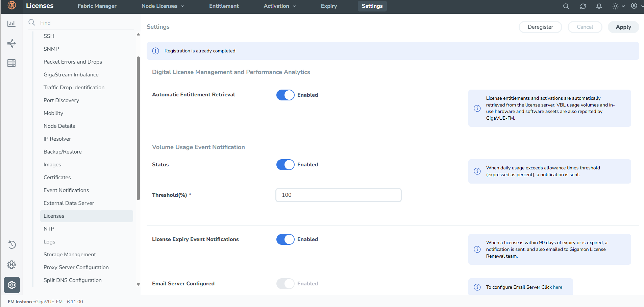644x307 pixels.
Task: Click the Find search magnifier icon
Action: tap(32, 22)
